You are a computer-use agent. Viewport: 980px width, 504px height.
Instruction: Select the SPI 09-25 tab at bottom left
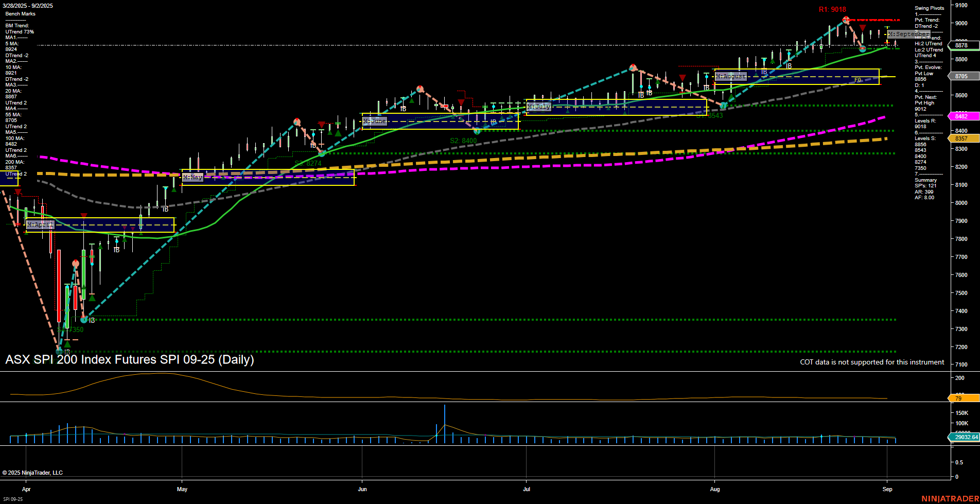pyautogui.click(x=13, y=498)
